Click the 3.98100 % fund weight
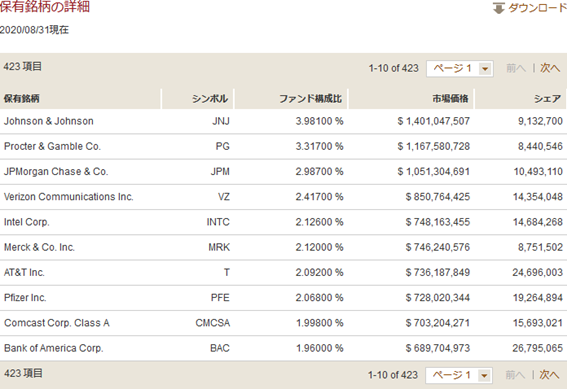The height and width of the screenshot is (389, 567). pyautogui.click(x=319, y=121)
